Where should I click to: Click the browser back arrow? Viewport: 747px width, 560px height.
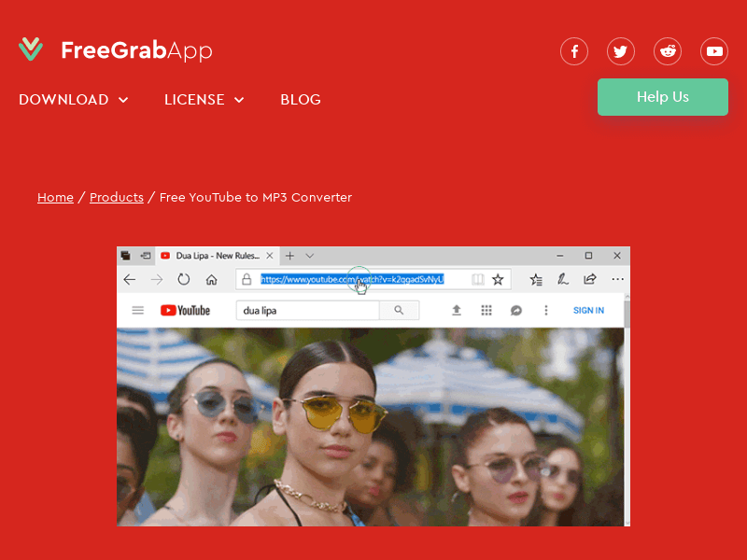pos(130,279)
